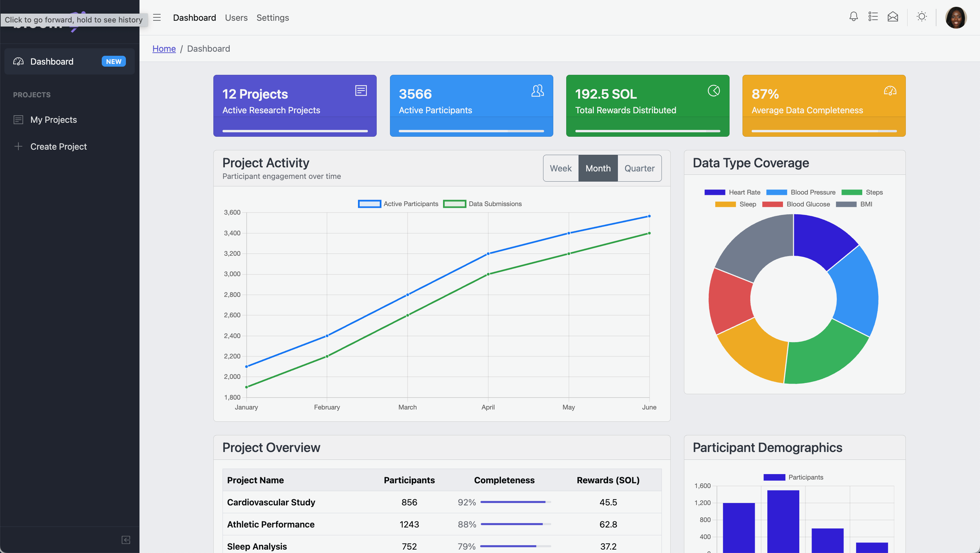Viewport: 980px width, 553px height.
Task: Click the users icon on Active Participants card
Action: (537, 90)
